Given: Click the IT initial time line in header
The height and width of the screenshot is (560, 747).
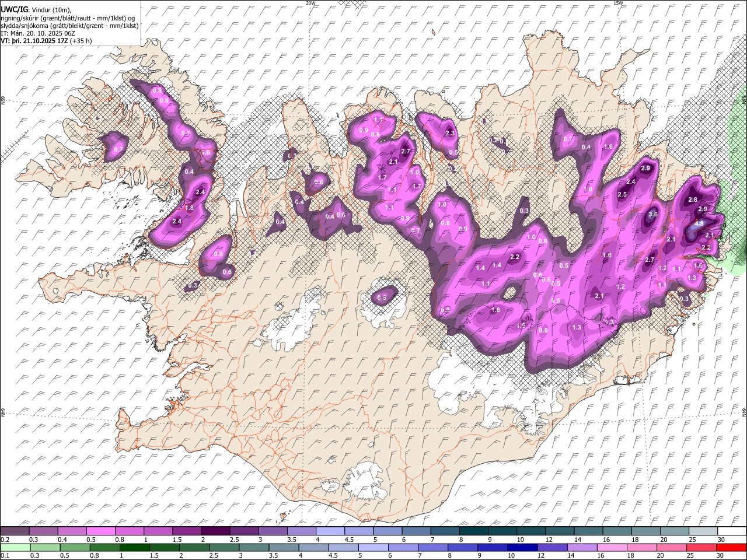Looking at the screenshot, I should pos(37,33).
